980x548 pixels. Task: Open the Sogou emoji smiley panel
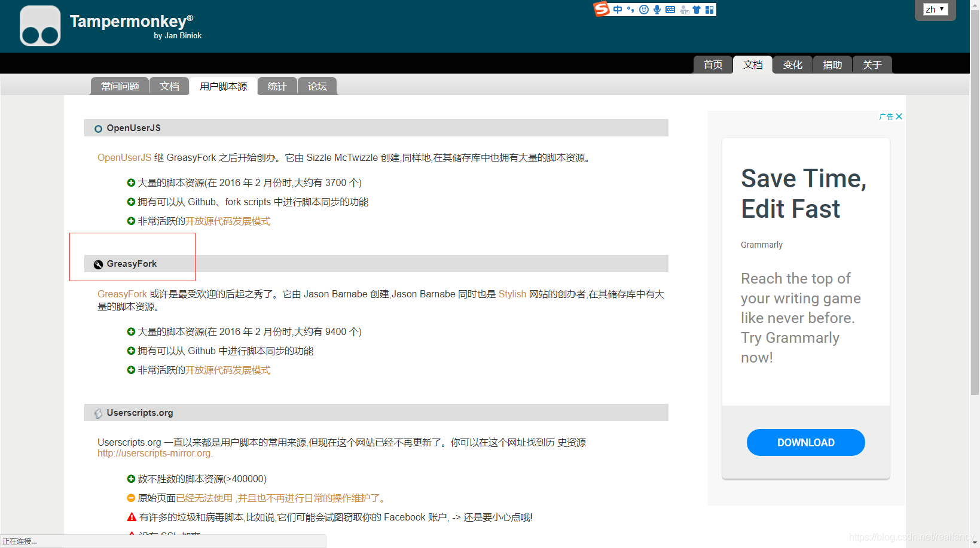tap(644, 10)
